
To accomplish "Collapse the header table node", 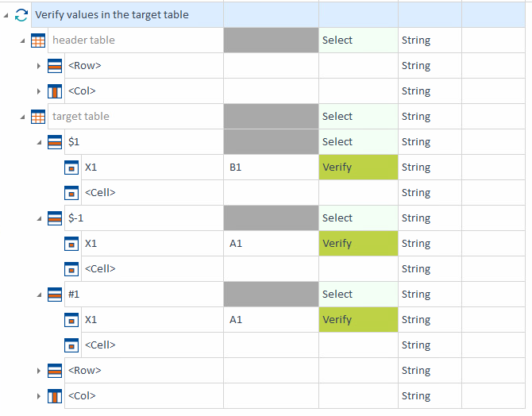I will point(22,40).
